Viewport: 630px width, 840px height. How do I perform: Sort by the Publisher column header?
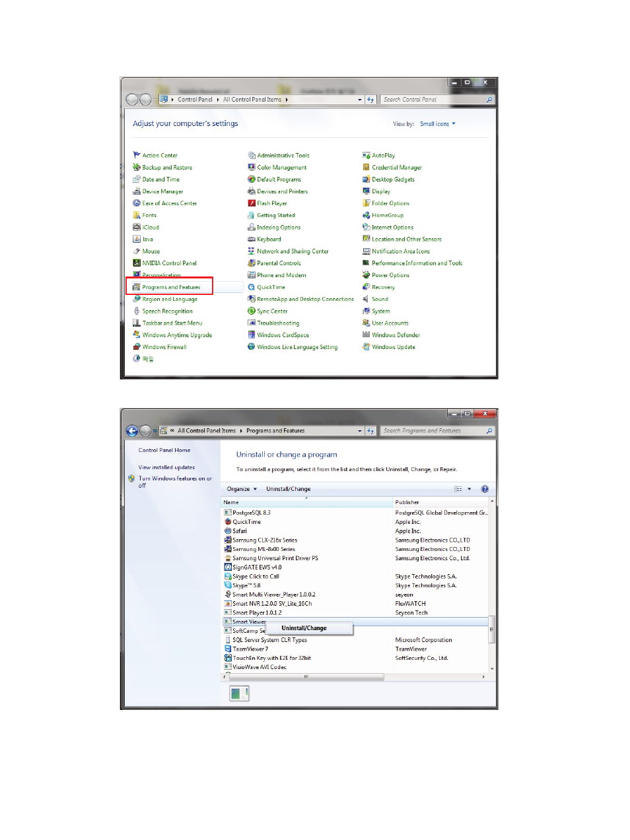(440, 502)
